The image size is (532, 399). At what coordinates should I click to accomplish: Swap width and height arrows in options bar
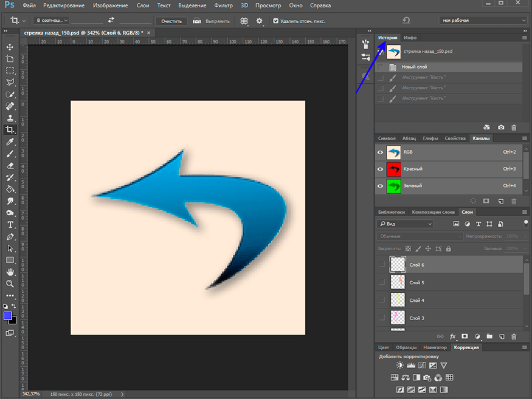[111, 20]
